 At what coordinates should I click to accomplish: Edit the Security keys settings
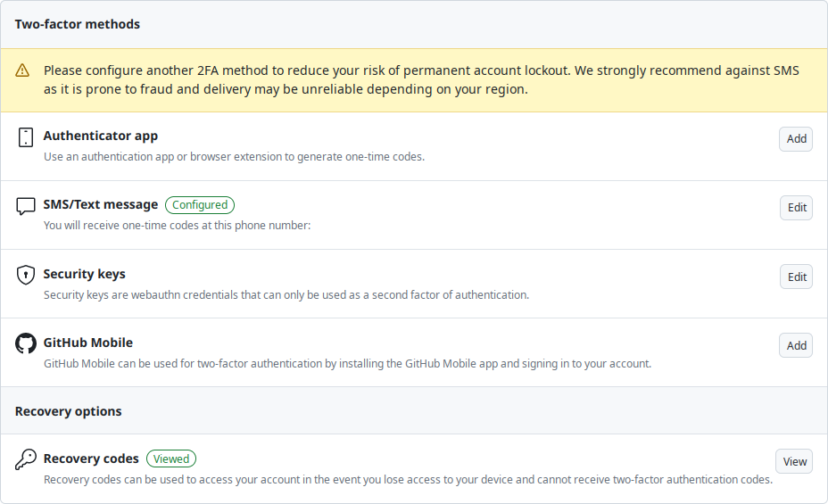[x=796, y=277]
